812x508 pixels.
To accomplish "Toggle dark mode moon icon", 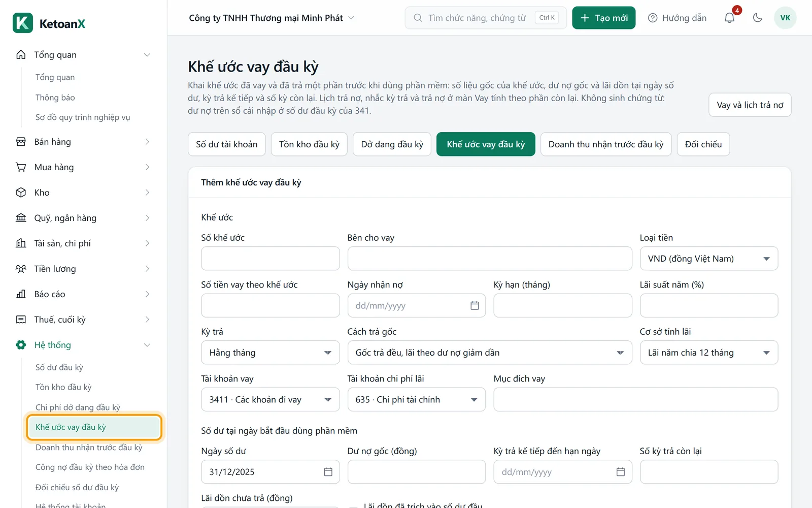I will [758, 18].
